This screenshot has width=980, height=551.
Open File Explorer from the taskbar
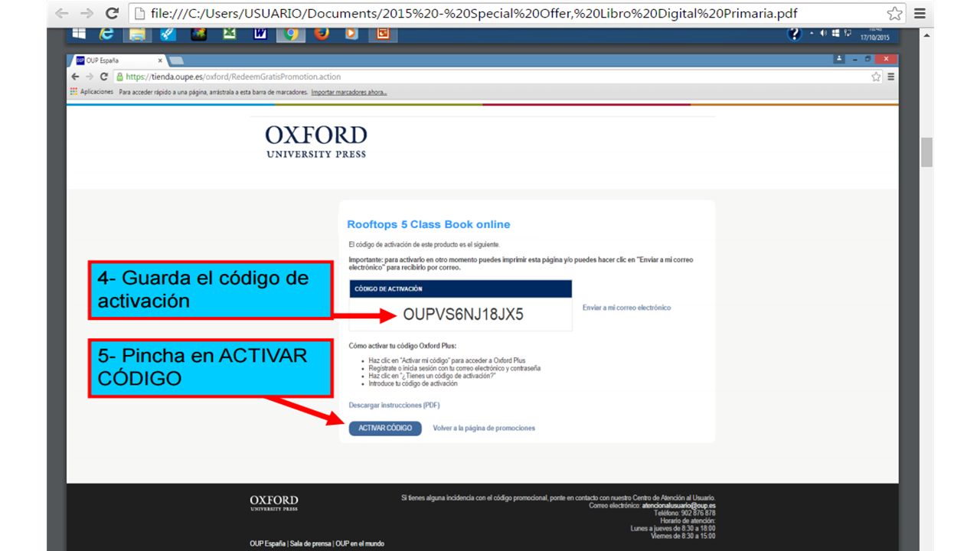click(x=137, y=34)
